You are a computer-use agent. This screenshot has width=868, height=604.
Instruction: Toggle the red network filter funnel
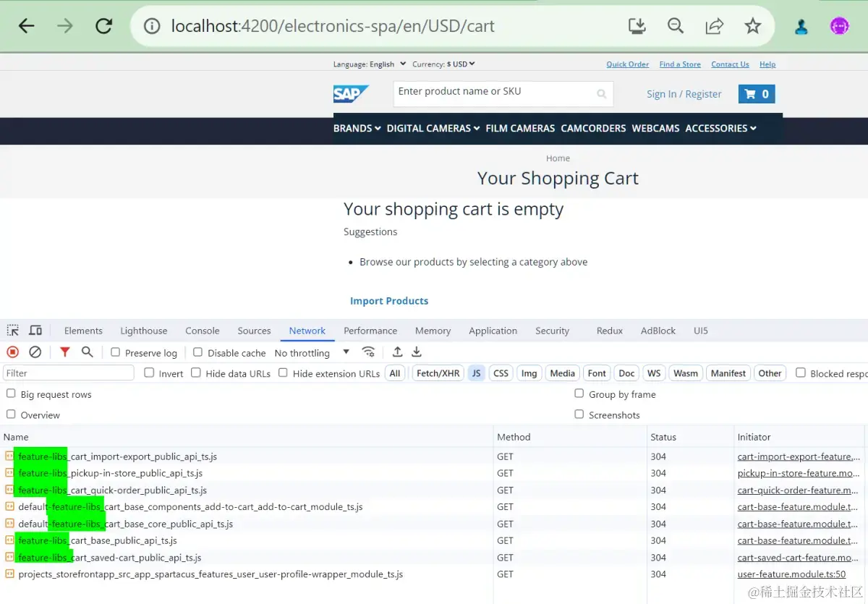tap(65, 352)
